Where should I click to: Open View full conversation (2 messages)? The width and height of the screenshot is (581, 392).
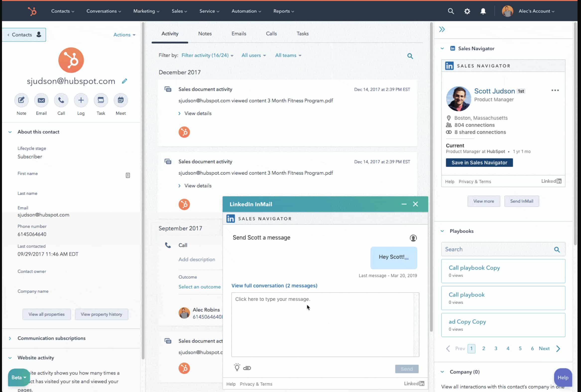pyautogui.click(x=274, y=286)
